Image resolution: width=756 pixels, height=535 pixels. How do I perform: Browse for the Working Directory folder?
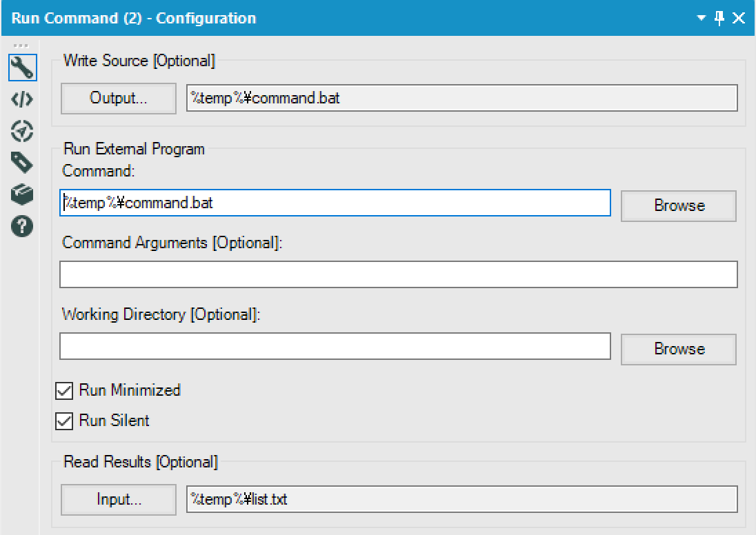point(679,349)
